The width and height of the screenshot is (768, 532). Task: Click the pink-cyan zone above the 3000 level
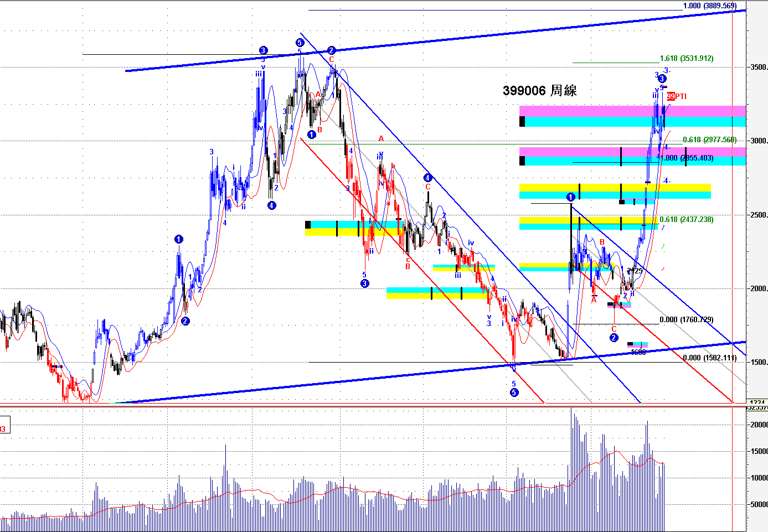click(x=632, y=116)
